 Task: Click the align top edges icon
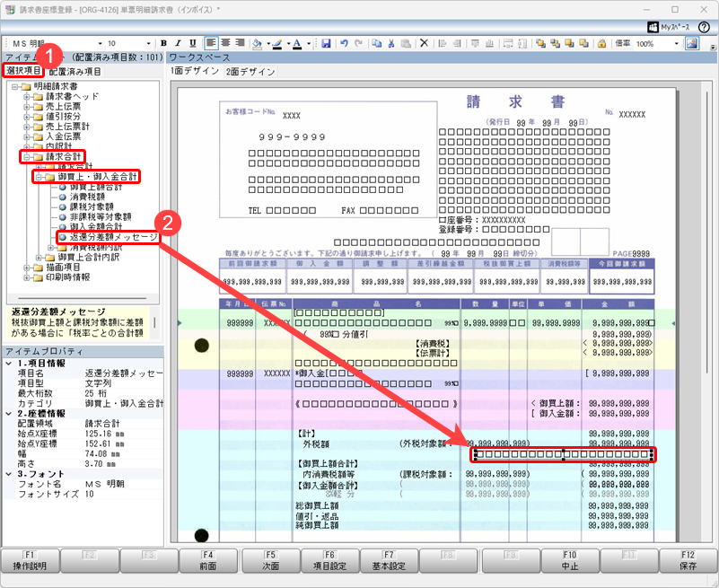click(x=475, y=44)
